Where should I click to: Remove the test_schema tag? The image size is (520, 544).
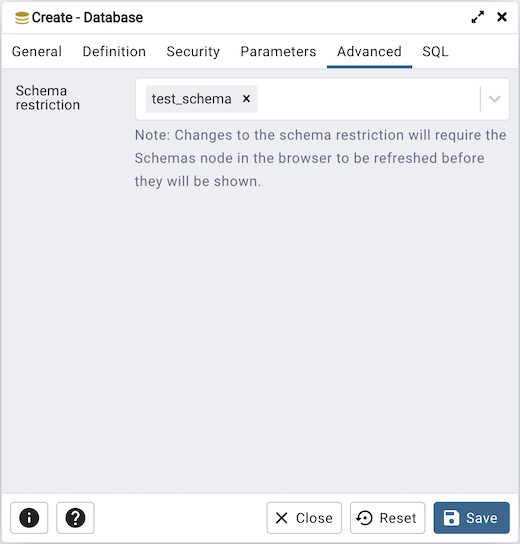246,99
